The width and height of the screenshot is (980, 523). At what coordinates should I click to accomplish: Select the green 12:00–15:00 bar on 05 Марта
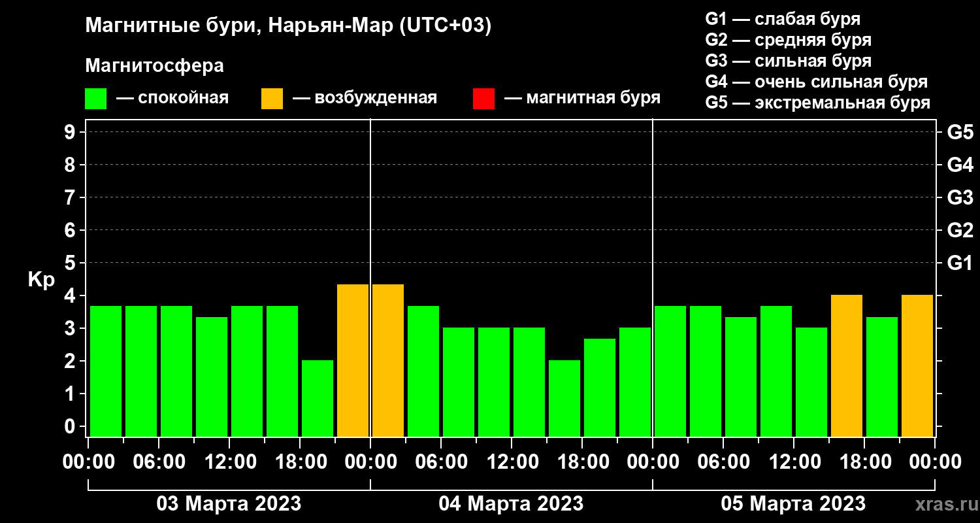(x=811, y=382)
